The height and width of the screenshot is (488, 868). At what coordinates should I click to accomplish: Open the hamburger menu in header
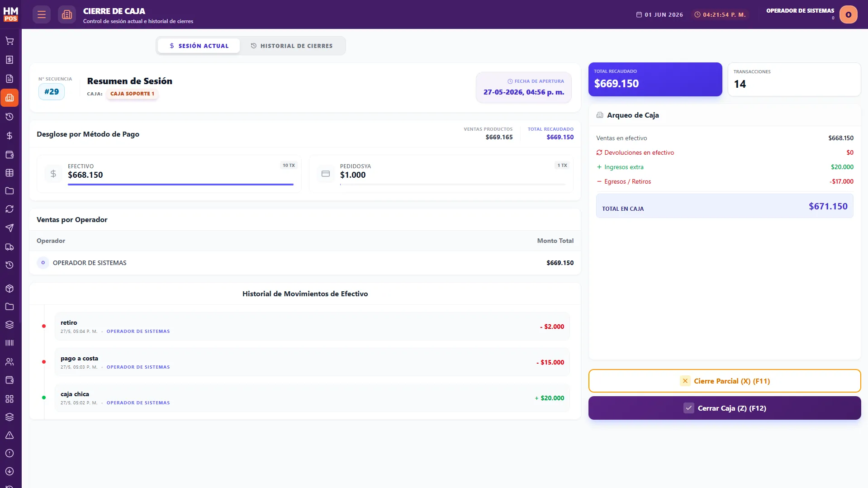42,14
